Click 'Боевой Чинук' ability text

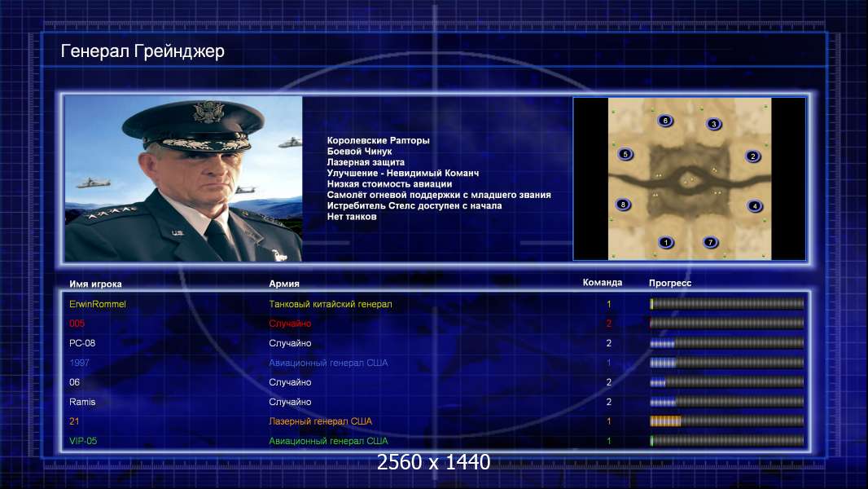[x=359, y=152]
